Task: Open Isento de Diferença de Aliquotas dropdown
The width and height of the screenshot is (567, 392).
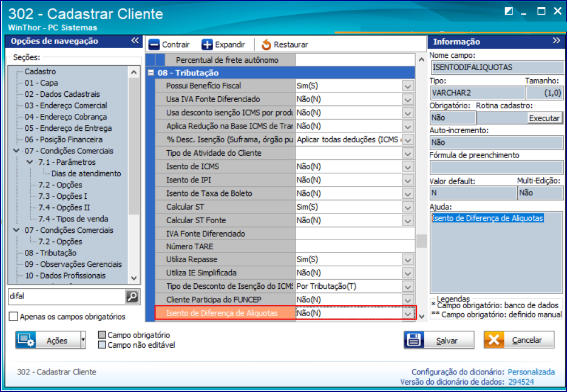Action: [x=408, y=313]
